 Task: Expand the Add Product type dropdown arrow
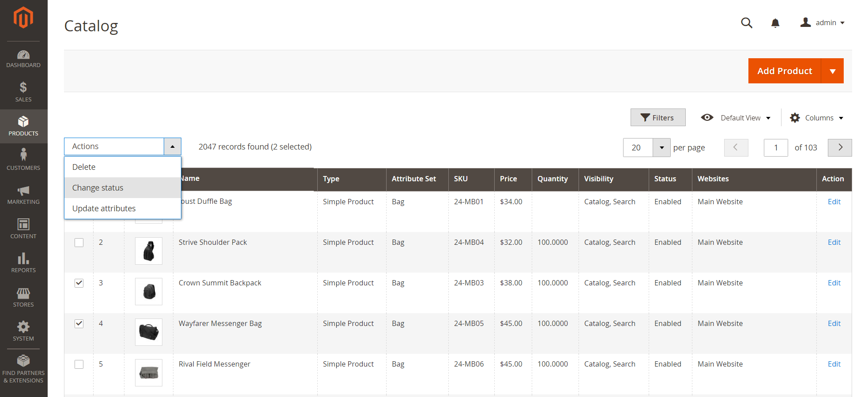(833, 71)
